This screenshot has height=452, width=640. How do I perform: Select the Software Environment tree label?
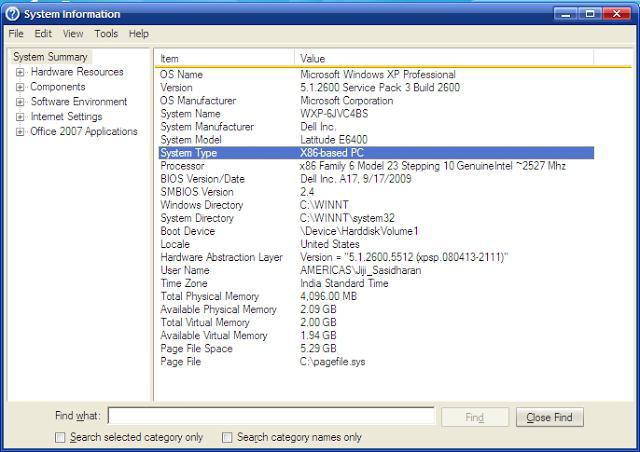79,101
